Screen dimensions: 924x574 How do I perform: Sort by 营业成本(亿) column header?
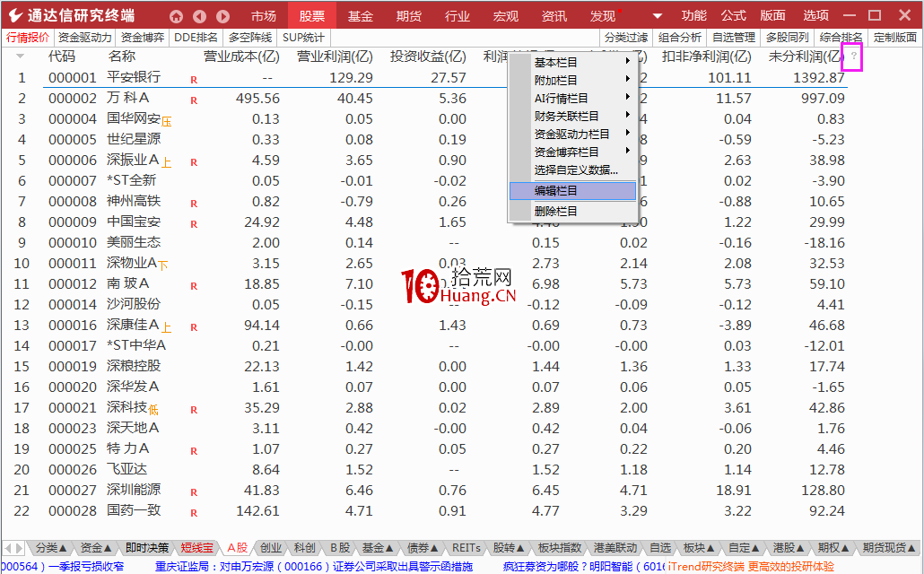(241, 57)
